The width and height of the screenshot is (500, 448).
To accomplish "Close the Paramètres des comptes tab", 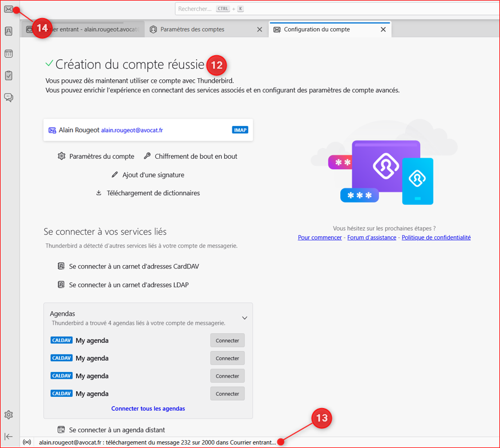I will pyautogui.click(x=260, y=29).
